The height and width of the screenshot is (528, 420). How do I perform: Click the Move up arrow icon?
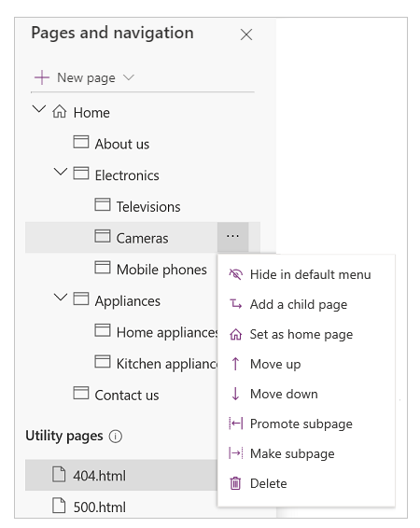point(236,364)
